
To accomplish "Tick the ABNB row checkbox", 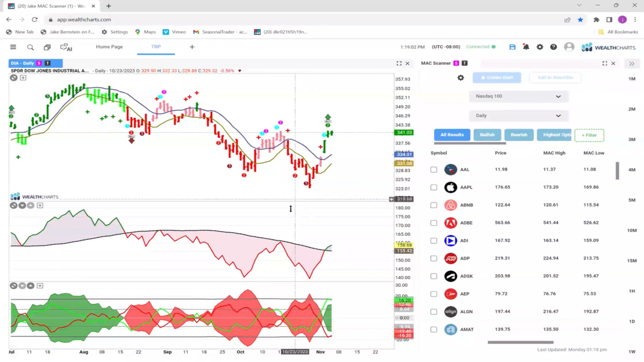I will 434,205.
